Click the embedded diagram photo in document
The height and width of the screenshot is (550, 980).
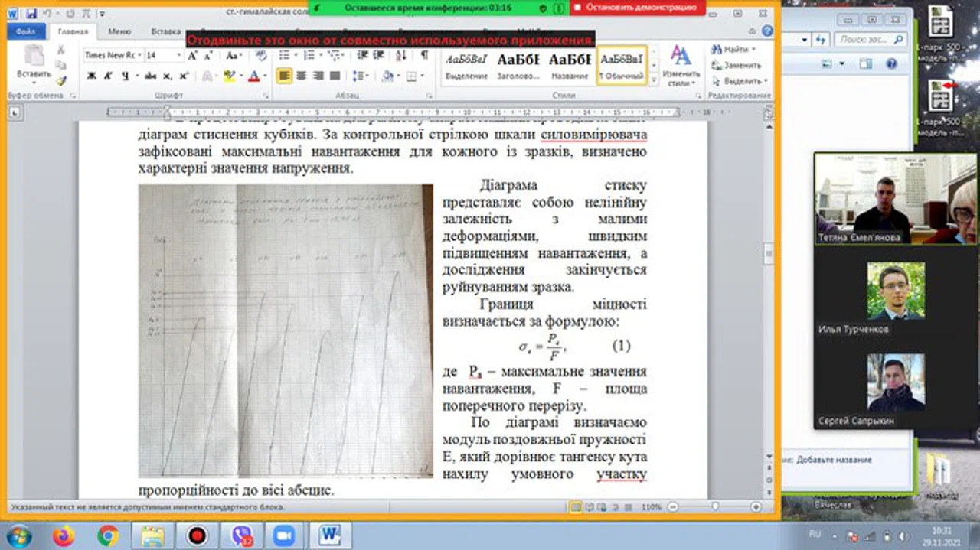(x=286, y=331)
